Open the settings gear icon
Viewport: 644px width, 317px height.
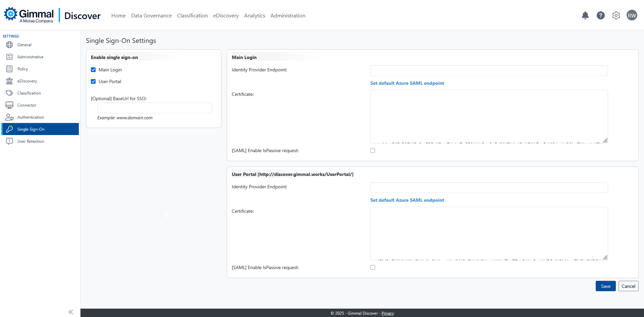(616, 15)
